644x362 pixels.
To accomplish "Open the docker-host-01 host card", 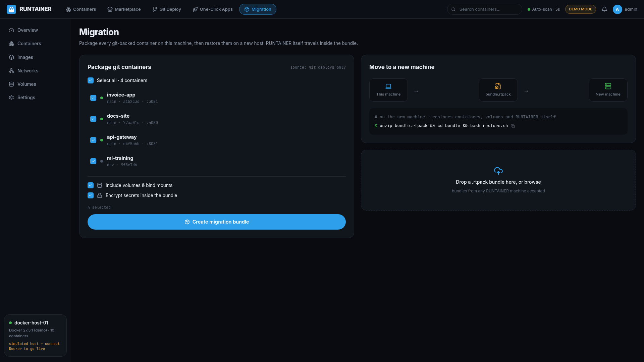I will click(x=35, y=336).
